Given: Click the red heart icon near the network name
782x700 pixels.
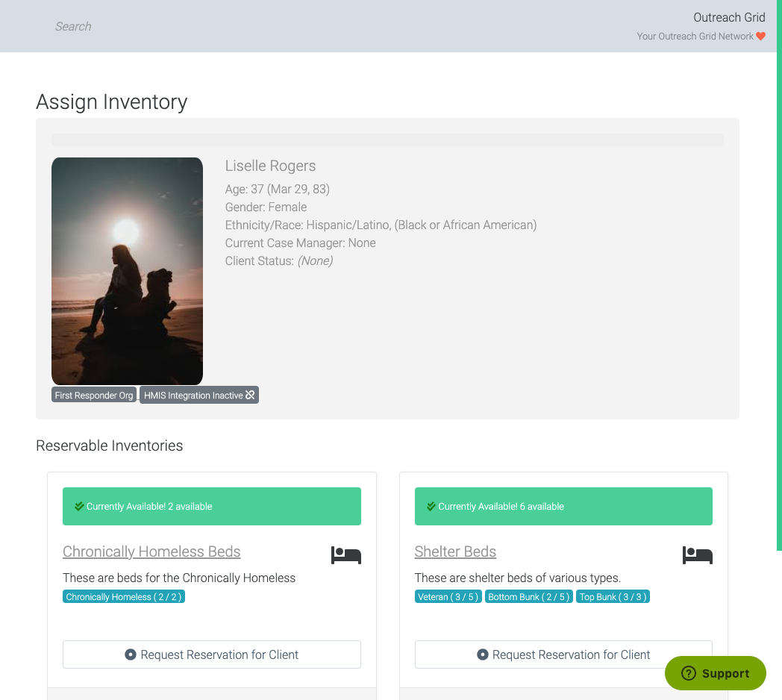Looking at the screenshot, I should pyautogui.click(x=760, y=36).
